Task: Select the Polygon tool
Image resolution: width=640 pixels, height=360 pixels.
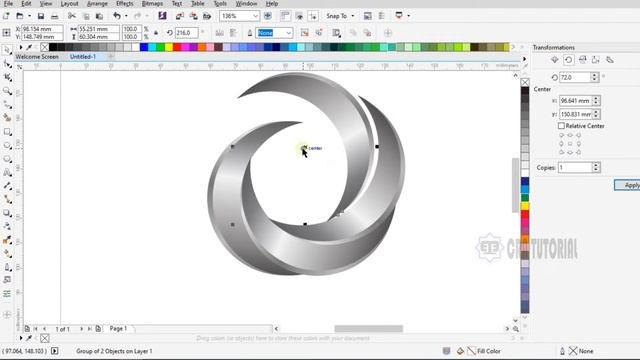Action: 7,159
